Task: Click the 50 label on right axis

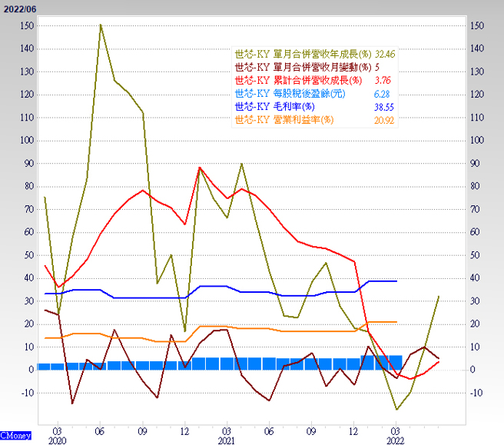Action: (x=477, y=255)
